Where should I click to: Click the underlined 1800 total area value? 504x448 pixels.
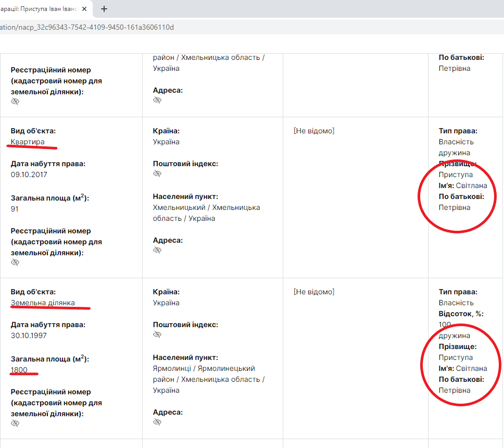[19, 370]
